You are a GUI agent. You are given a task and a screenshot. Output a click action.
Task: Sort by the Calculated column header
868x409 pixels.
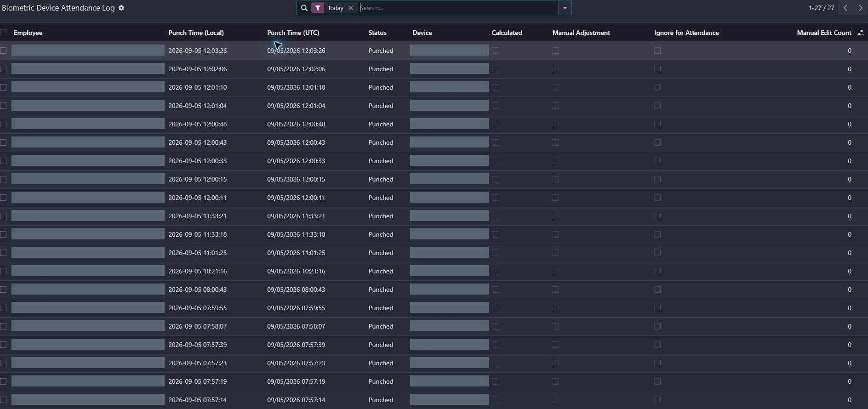tap(507, 33)
